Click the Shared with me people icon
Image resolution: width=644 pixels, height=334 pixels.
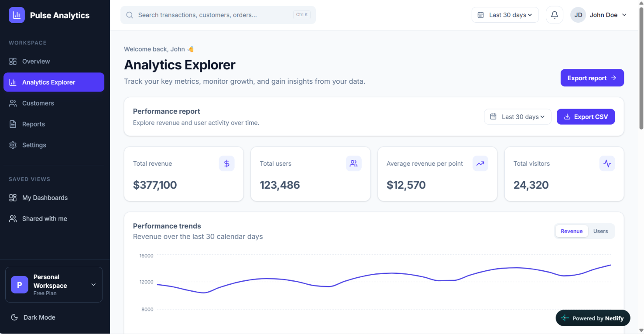13,218
